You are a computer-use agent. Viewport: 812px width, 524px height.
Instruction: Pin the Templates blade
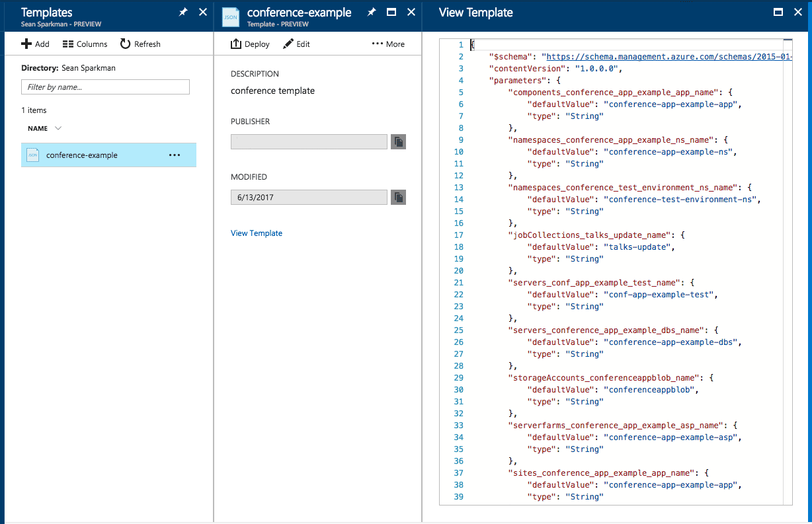click(x=183, y=13)
